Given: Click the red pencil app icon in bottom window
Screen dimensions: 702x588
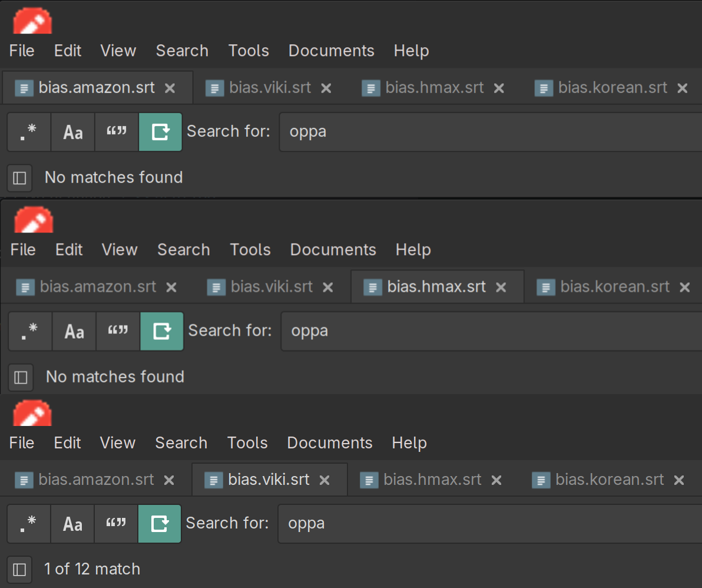Looking at the screenshot, I should tap(32, 413).
